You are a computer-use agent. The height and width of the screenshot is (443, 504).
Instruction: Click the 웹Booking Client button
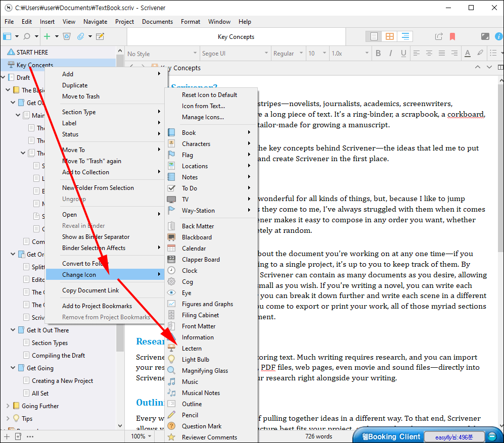[391, 436]
